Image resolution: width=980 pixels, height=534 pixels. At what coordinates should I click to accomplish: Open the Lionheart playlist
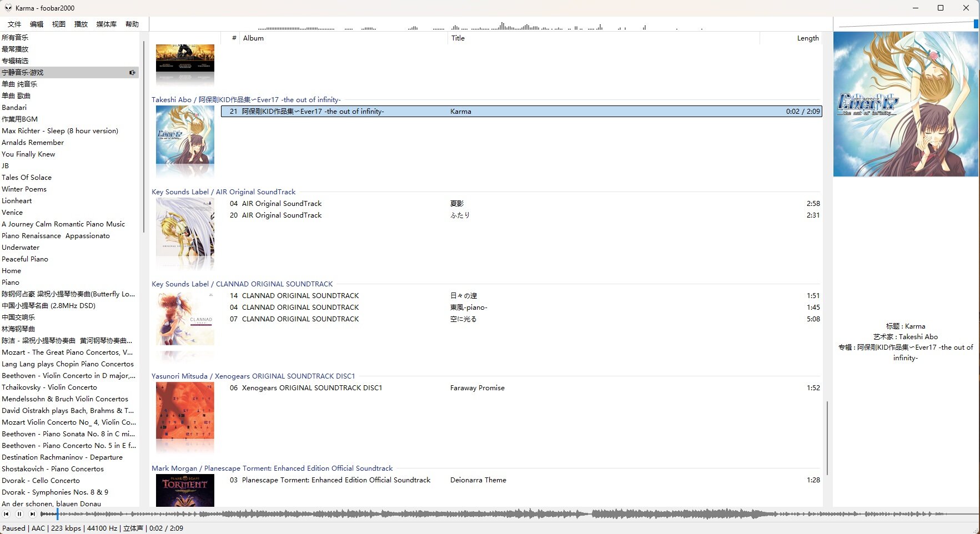click(69, 200)
